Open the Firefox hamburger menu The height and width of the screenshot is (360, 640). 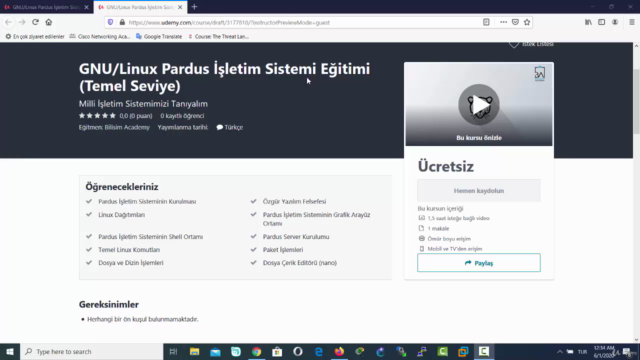point(631,22)
